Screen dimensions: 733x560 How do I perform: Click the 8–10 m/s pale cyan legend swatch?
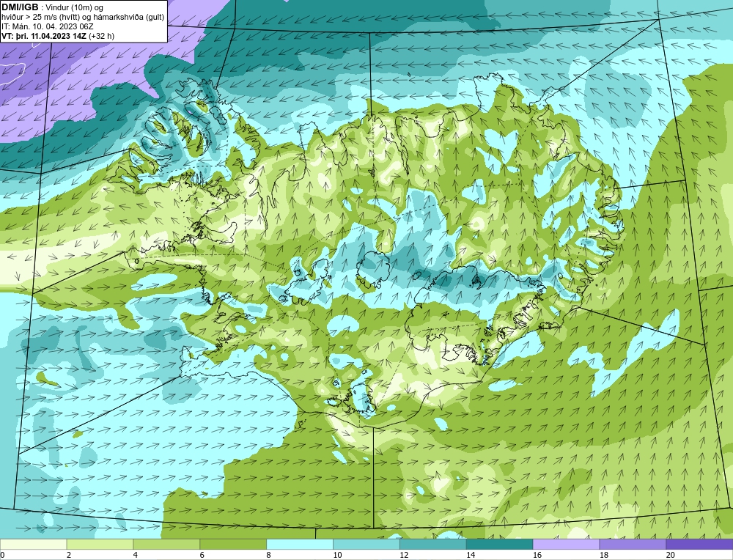(300, 544)
